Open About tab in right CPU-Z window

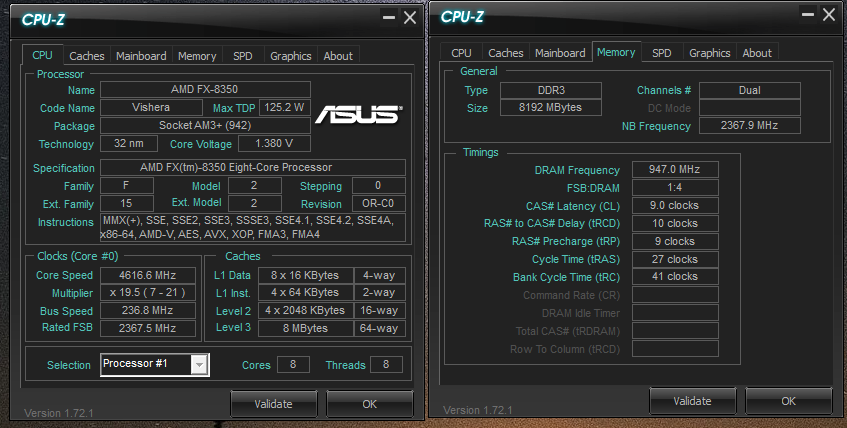(757, 53)
